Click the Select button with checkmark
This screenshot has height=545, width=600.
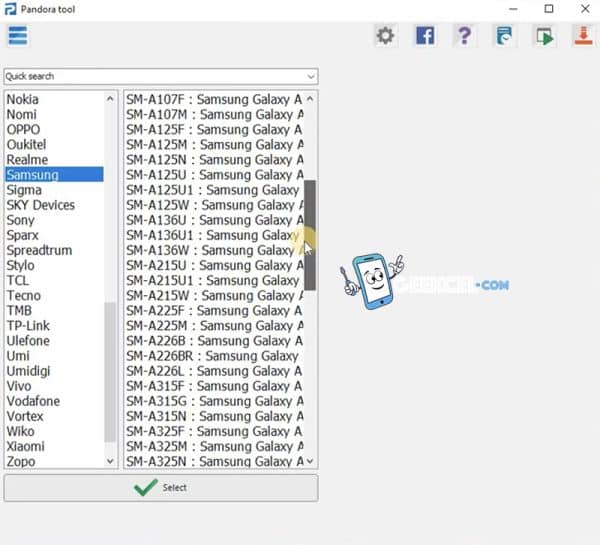tap(161, 488)
